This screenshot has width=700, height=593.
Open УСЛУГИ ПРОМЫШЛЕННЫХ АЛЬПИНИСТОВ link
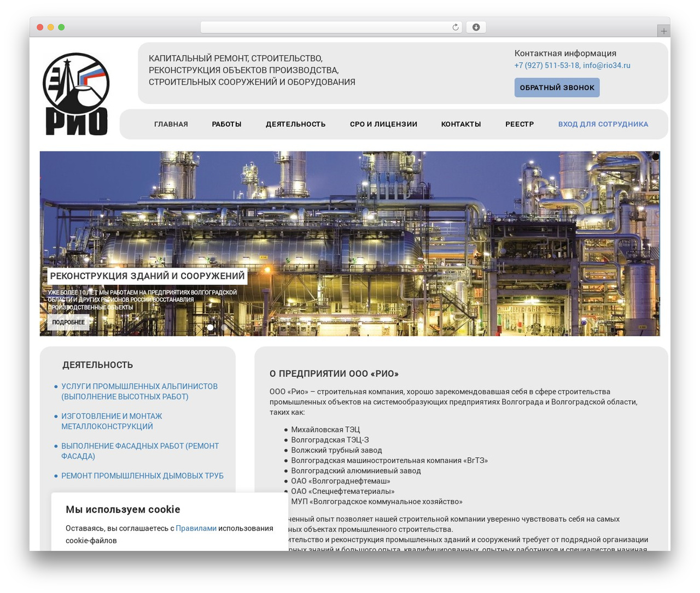pos(139,391)
